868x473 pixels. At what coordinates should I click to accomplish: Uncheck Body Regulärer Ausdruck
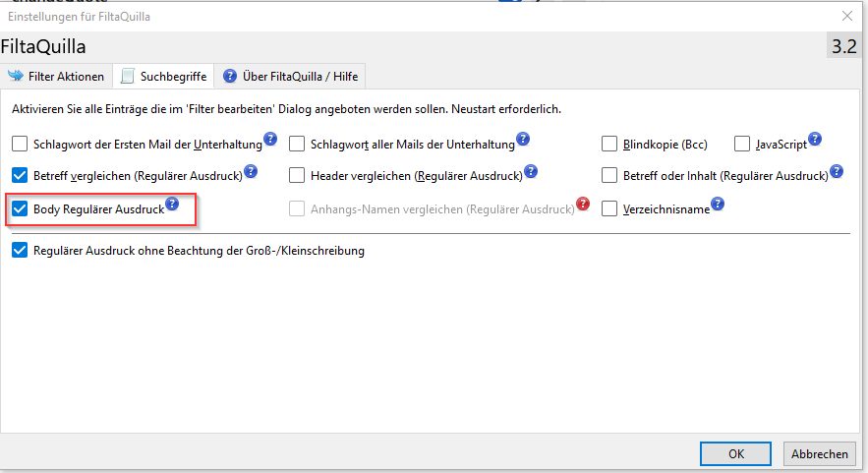pyautogui.click(x=20, y=208)
